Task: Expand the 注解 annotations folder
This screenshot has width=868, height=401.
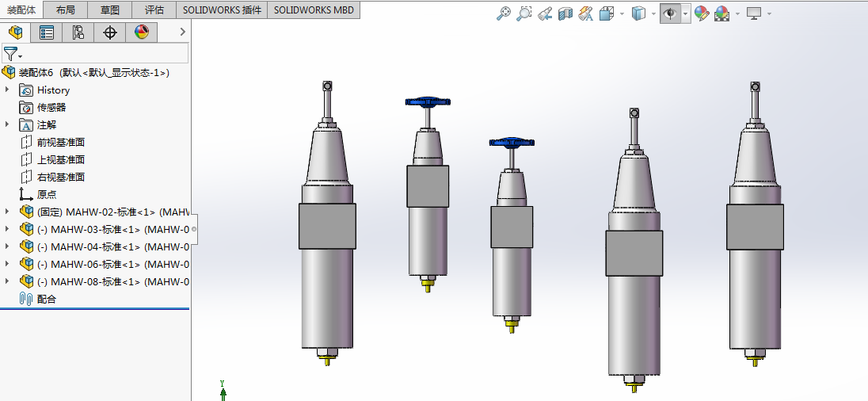Action: 7,124
